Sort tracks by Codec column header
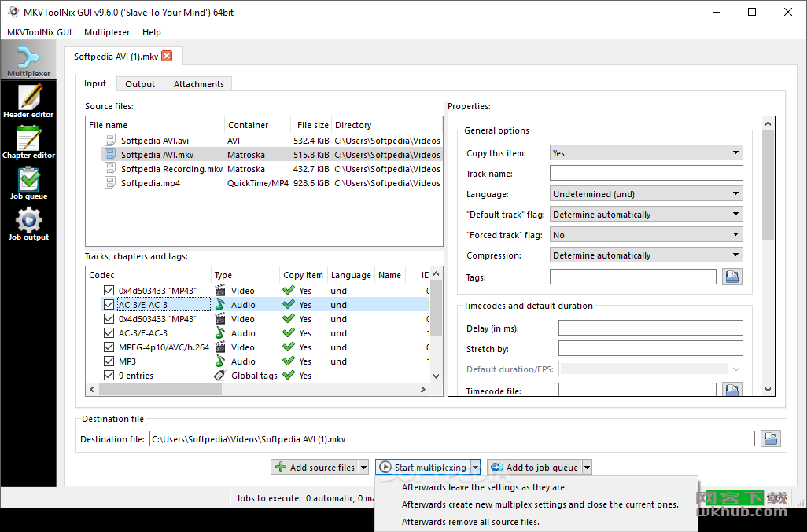This screenshot has width=807, height=532. [x=148, y=275]
